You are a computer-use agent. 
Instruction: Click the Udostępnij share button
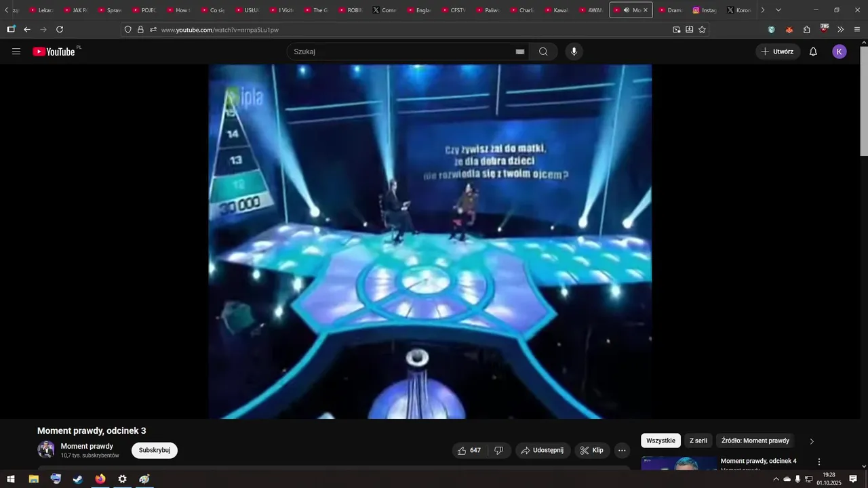[542, 450]
